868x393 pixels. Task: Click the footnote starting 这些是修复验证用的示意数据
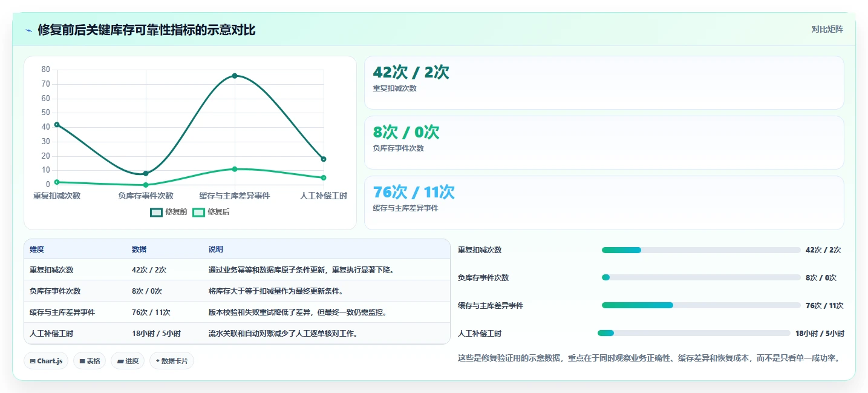[650, 358]
